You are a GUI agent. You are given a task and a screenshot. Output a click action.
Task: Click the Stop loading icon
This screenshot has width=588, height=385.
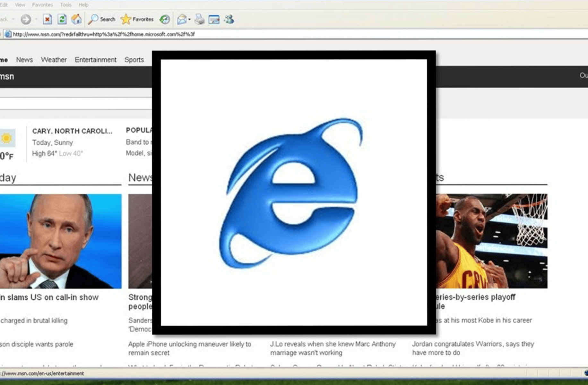click(x=47, y=20)
